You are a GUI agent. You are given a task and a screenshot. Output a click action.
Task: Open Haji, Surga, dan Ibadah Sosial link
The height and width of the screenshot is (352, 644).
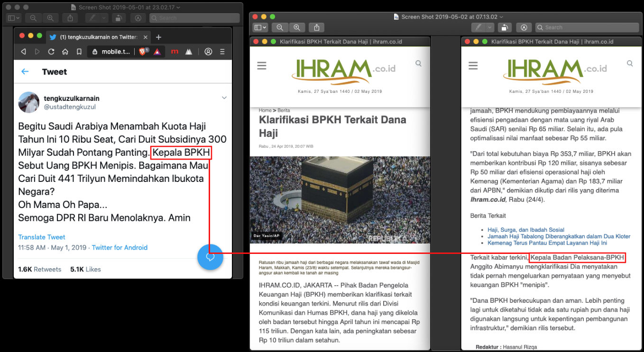(x=526, y=230)
